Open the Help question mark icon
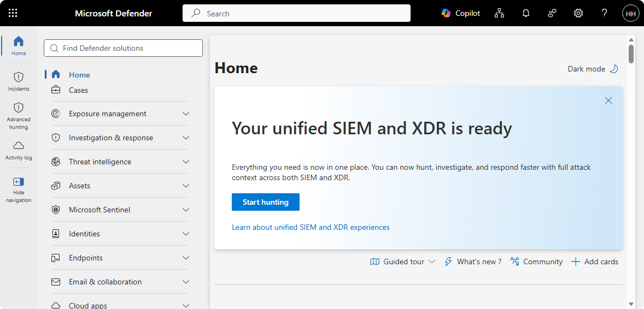644x309 pixels. tap(604, 13)
